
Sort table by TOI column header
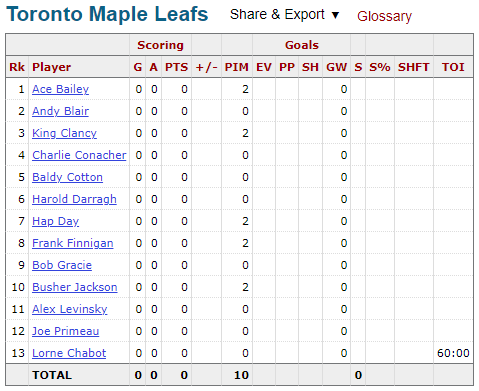453,67
